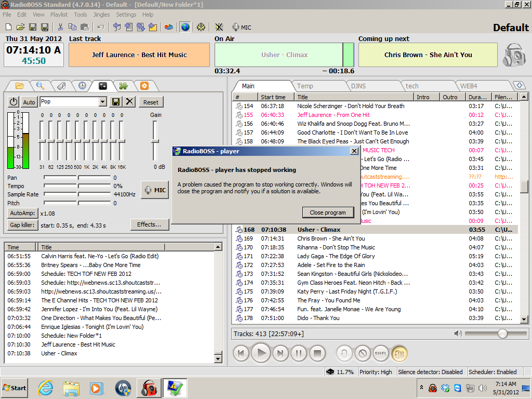Click the Gain slider handle
Image resolution: width=532 pixels, height=399 pixels.
pyautogui.click(x=155, y=141)
